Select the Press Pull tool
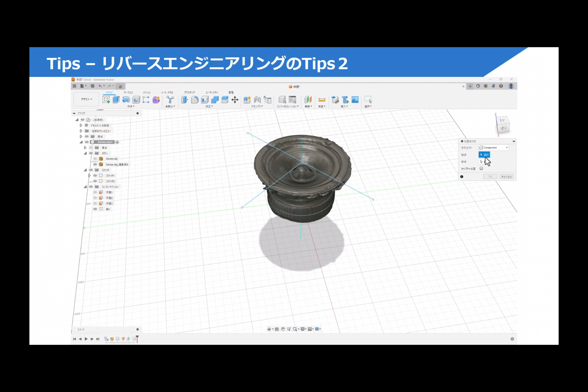 point(184,100)
